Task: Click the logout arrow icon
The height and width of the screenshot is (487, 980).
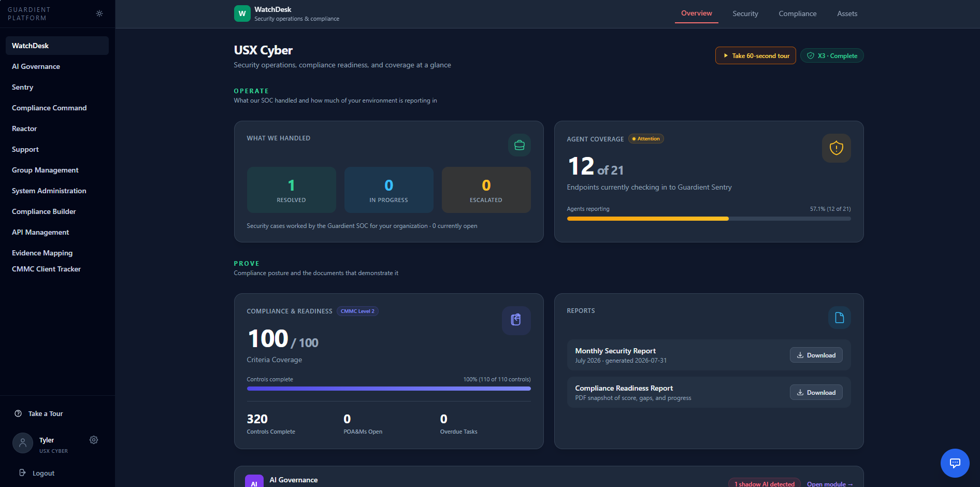Action: click(22, 472)
